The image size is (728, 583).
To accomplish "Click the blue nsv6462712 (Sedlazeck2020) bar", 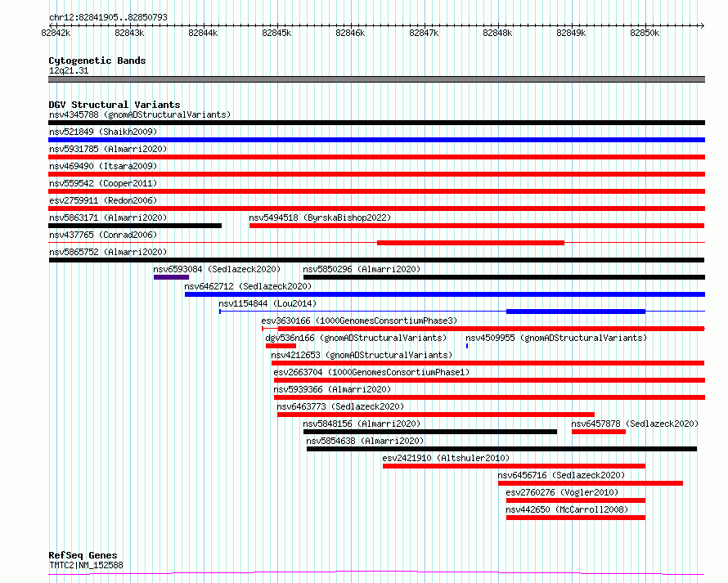I will [x=445, y=294].
